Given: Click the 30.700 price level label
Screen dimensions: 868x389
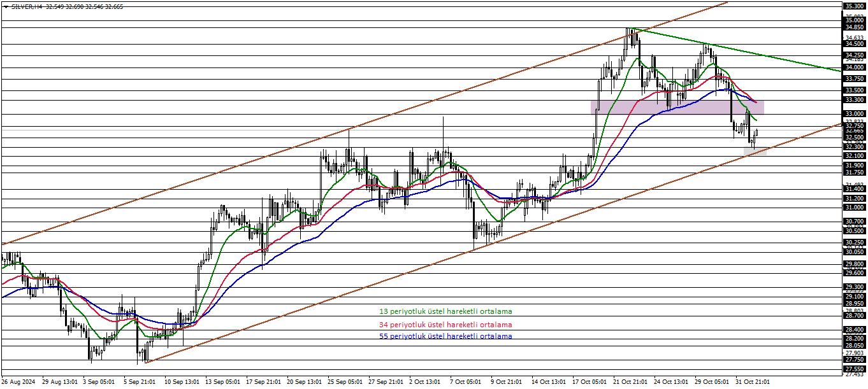Looking at the screenshot, I should [854, 222].
